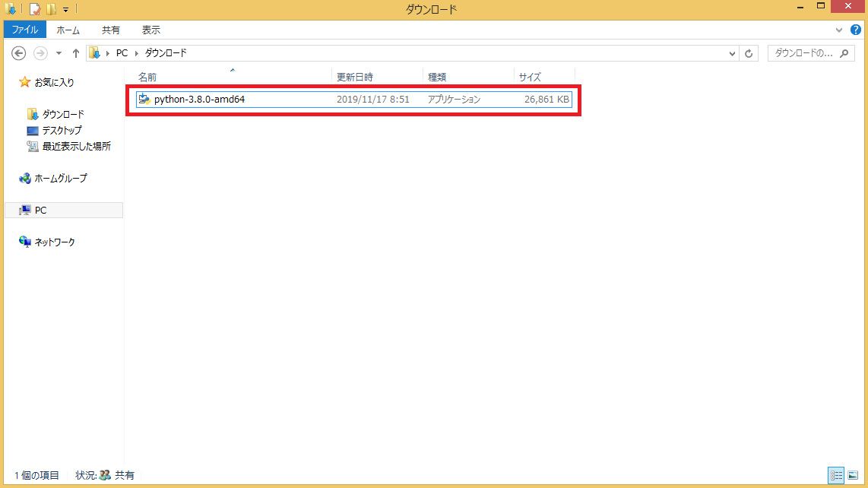Click the download folder icon in address bar

(95, 52)
